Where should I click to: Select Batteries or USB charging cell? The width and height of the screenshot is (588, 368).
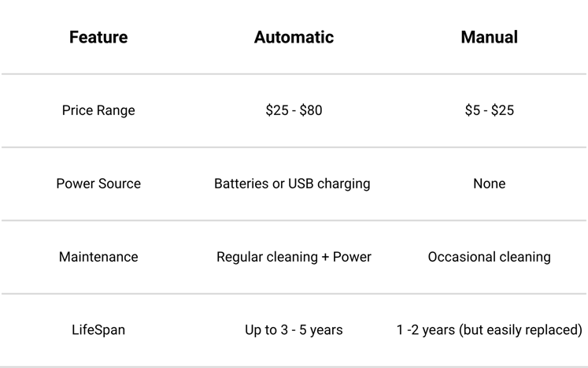pos(292,184)
